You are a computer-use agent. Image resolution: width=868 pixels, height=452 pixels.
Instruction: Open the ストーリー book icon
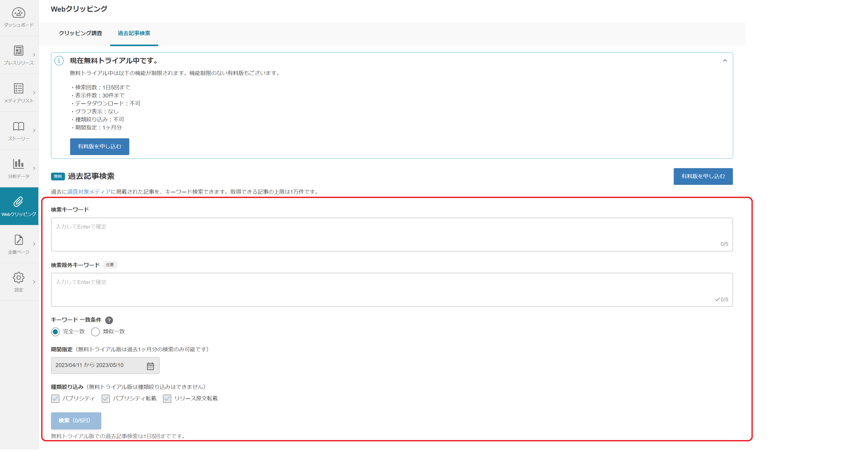19,126
